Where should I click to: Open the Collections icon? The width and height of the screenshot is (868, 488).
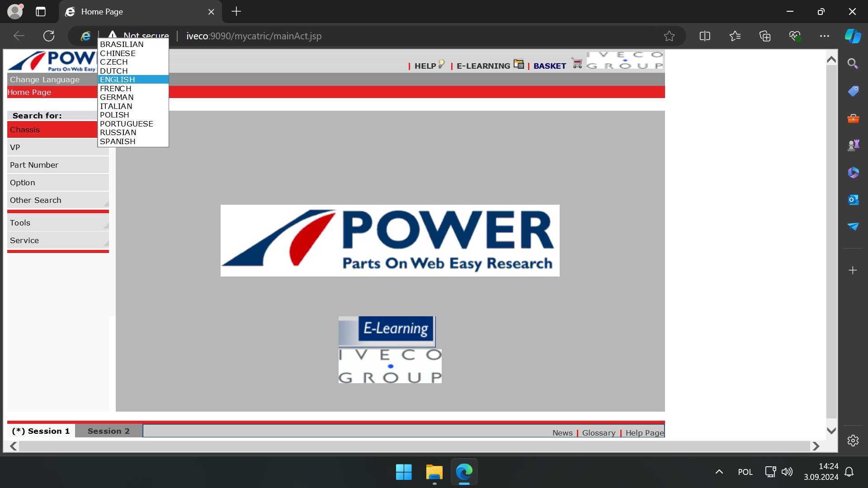(x=765, y=36)
